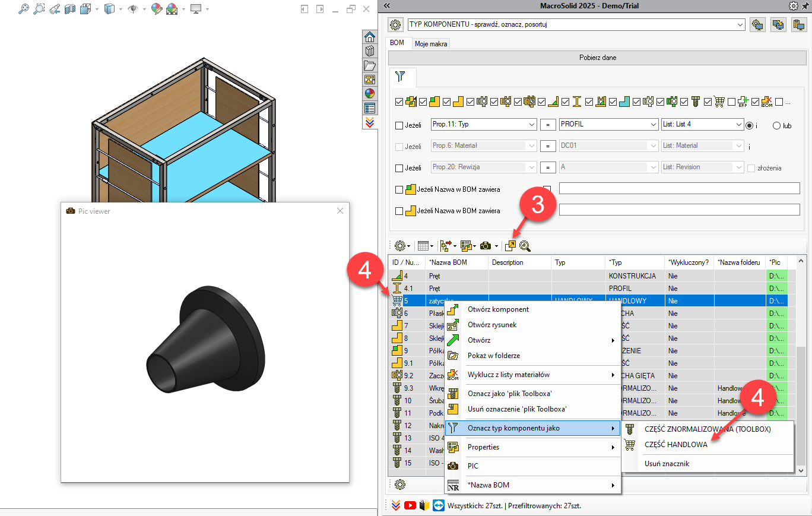812x516 pixels.
Task: Collapse MacroSolid panel with double-chevron
Action: [388, 5]
